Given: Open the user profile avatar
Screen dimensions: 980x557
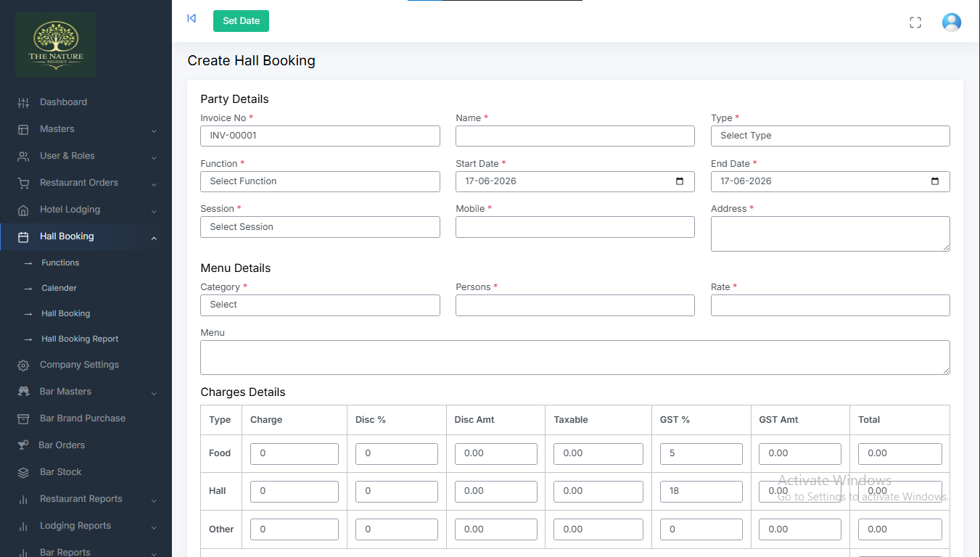Looking at the screenshot, I should coord(952,22).
